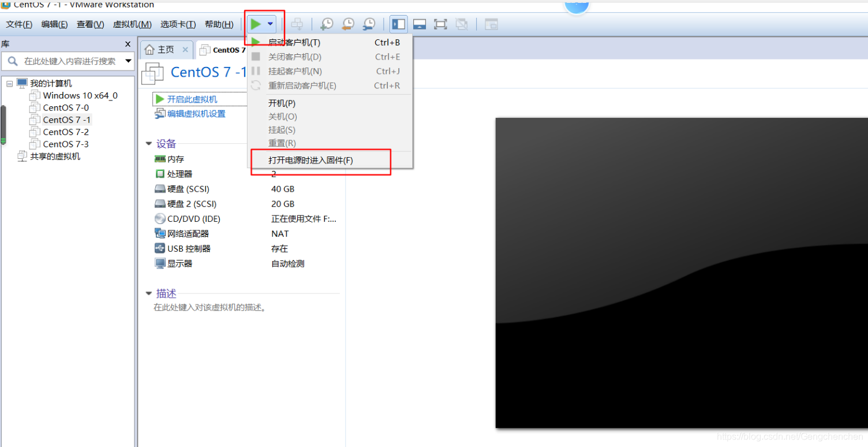Open the 帮助(H) menu
The image size is (868, 447).
point(219,24)
